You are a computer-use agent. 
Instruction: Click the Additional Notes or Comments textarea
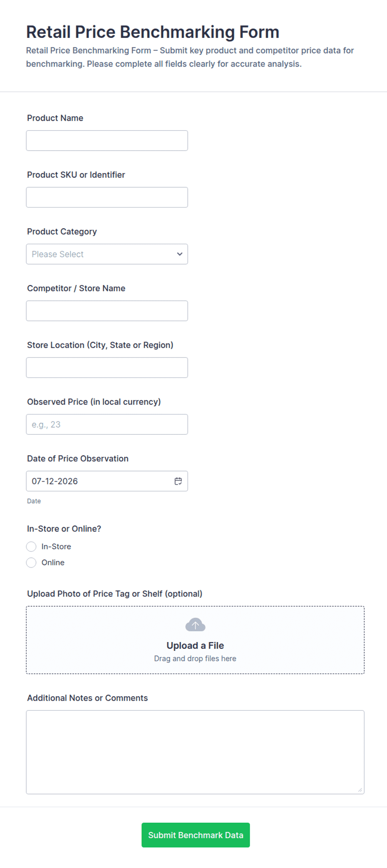click(195, 752)
